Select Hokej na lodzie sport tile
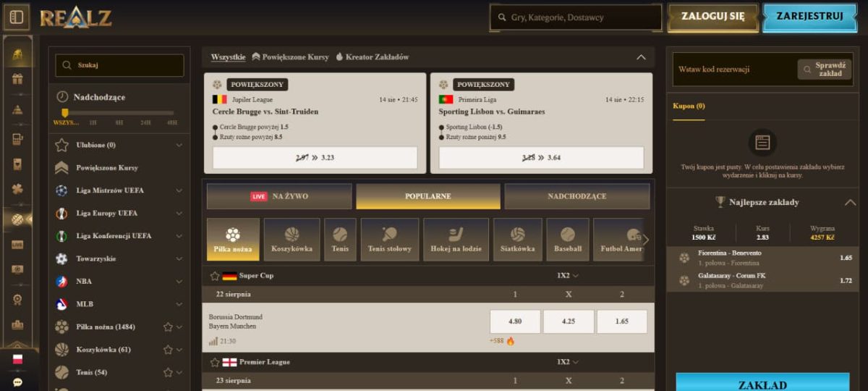Viewport: 868px width, 391px height. (x=456, y=240)
